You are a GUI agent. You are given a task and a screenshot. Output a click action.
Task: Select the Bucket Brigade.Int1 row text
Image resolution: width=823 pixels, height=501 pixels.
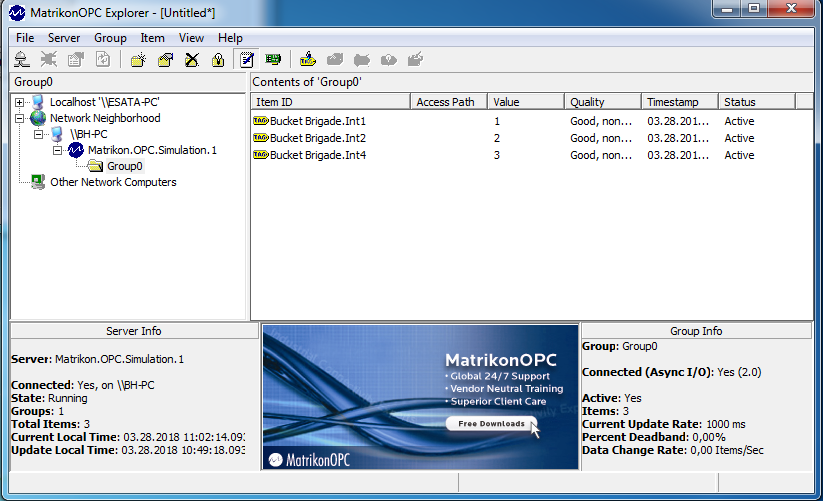pyautogui.click(x=318, y=121)
